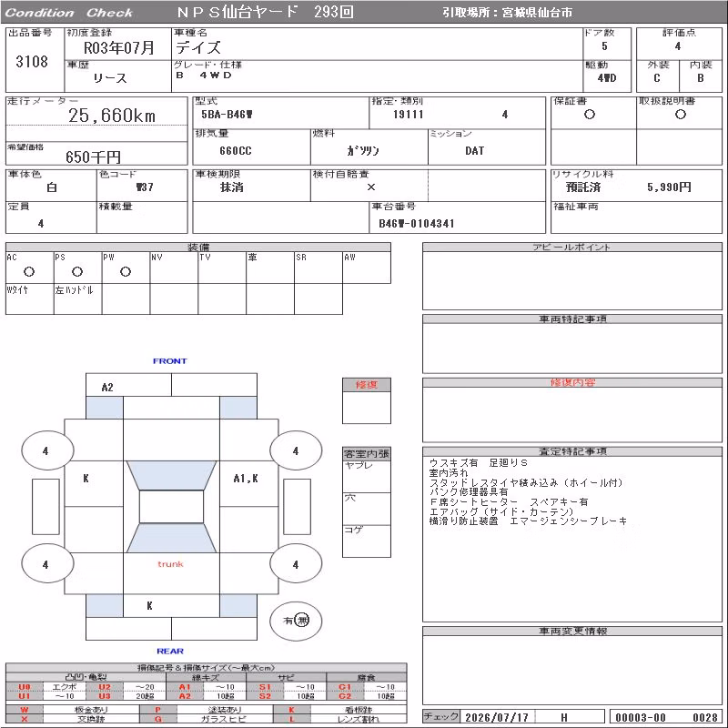The height and width of the screenshot is (728, 728).
Task: Select the recycle status 預託済
Action: [x=583, y=187]
